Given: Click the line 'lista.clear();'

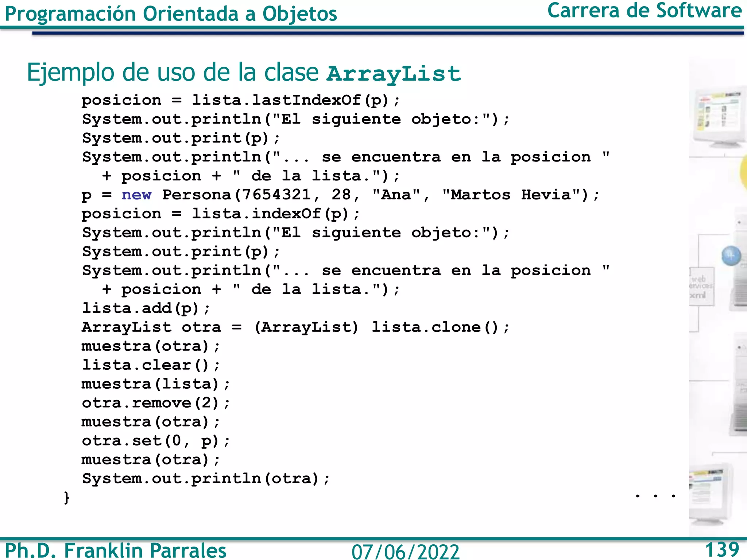Looking at the screenshot, I should (x=151, y=365).
